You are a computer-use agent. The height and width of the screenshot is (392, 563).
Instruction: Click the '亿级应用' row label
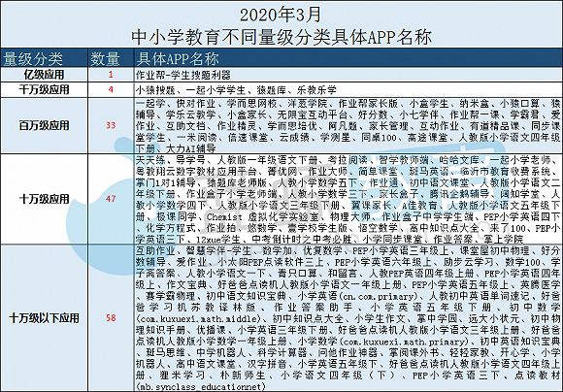click(x=44, y=75)
